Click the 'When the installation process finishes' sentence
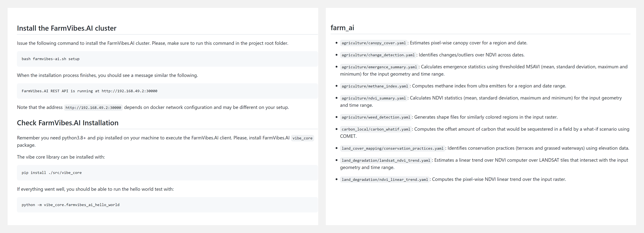The width and height of the screenshot is (644, 233). click(107, 75)
